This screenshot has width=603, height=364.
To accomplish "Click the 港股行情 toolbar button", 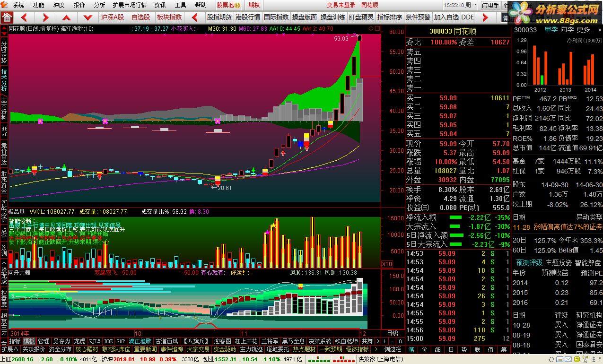I will coord(248,17).
